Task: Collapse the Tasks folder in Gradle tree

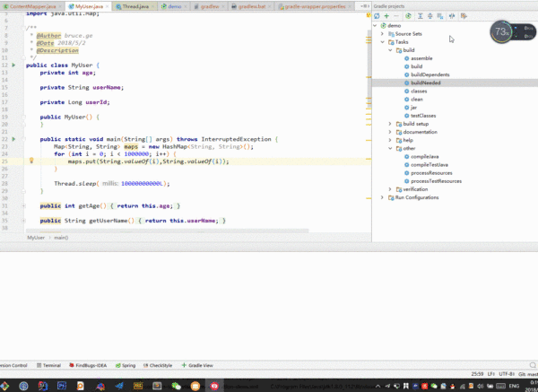Action: click(383, 41)
